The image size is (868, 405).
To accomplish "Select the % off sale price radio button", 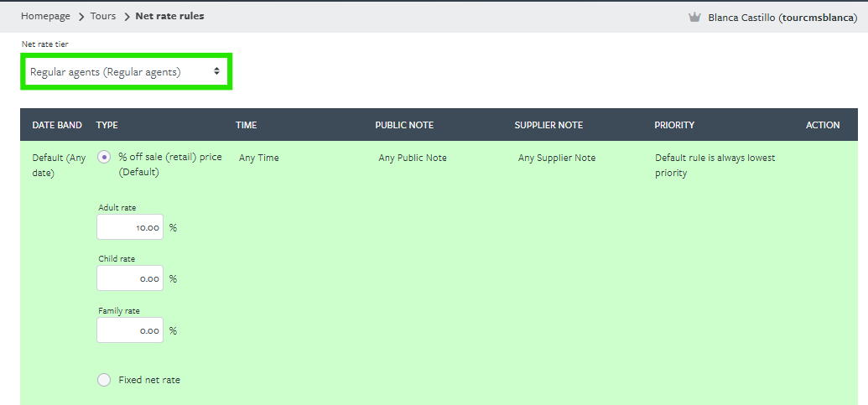I will pos(103,157).
